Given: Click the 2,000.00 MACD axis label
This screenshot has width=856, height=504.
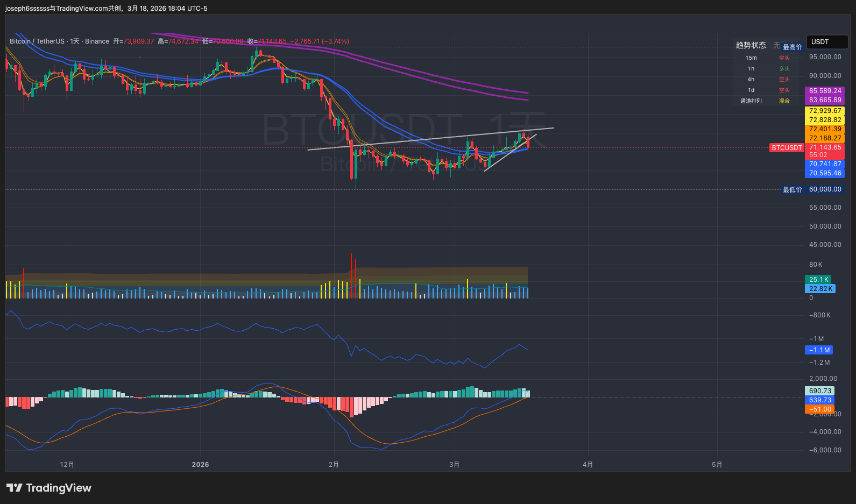Looking at the screenshot, I should 823,379.
